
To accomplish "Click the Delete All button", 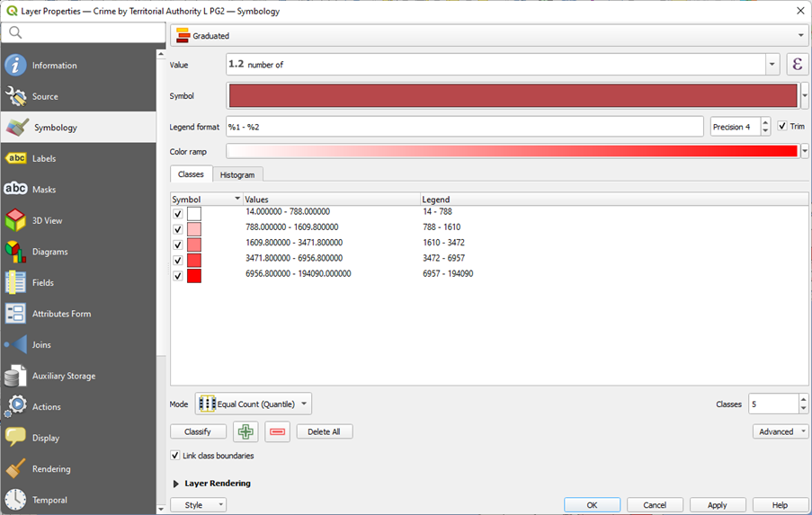I will (325, 431).
